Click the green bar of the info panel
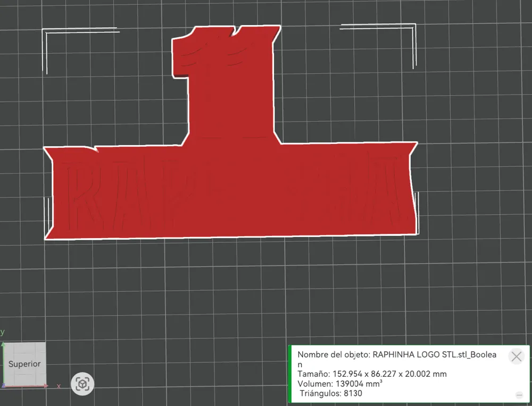The height and width of the screenshot is (406, 532). point(290,374)
